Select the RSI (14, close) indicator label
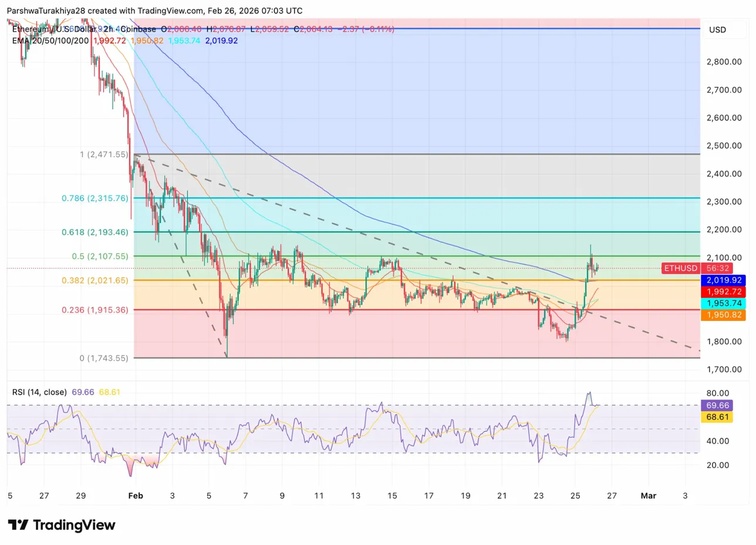Viewport: 756px width, 545px height. pos(39,392)
